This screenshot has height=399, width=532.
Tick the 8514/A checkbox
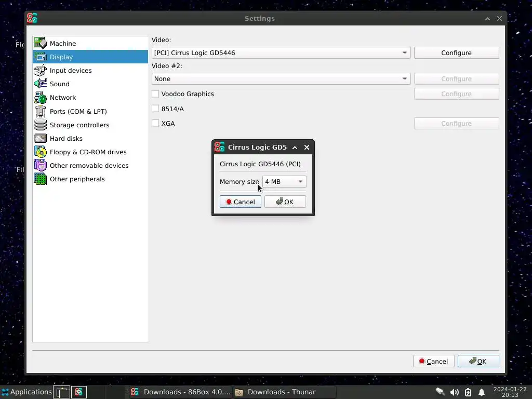[155, 109]
